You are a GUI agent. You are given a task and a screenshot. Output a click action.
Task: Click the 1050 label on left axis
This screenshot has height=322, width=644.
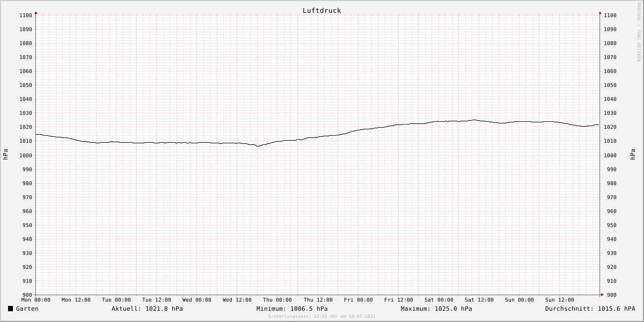point(26,85)
